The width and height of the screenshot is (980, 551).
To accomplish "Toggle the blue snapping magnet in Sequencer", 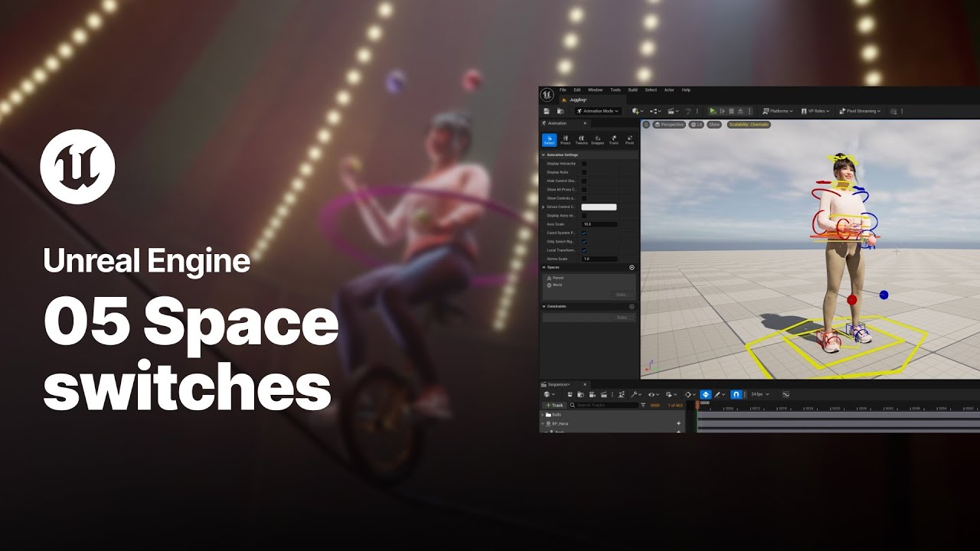I will click(736, 395).
